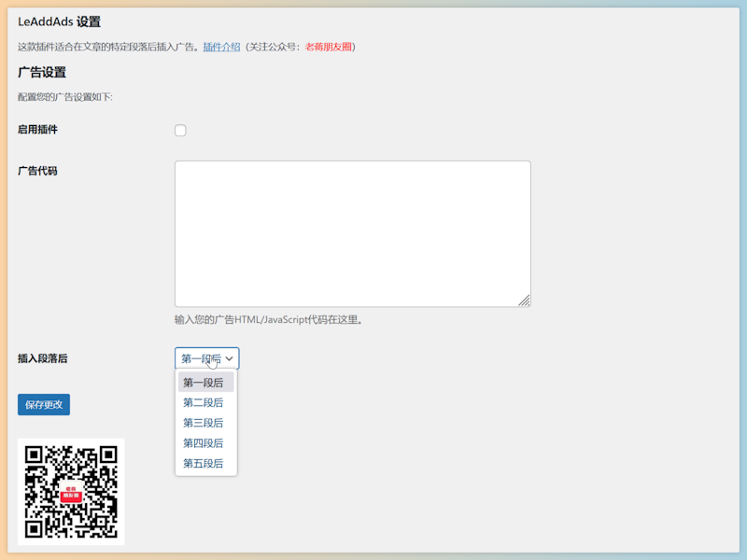
Task: Pick the 第三段后 option
Action: 204,423
